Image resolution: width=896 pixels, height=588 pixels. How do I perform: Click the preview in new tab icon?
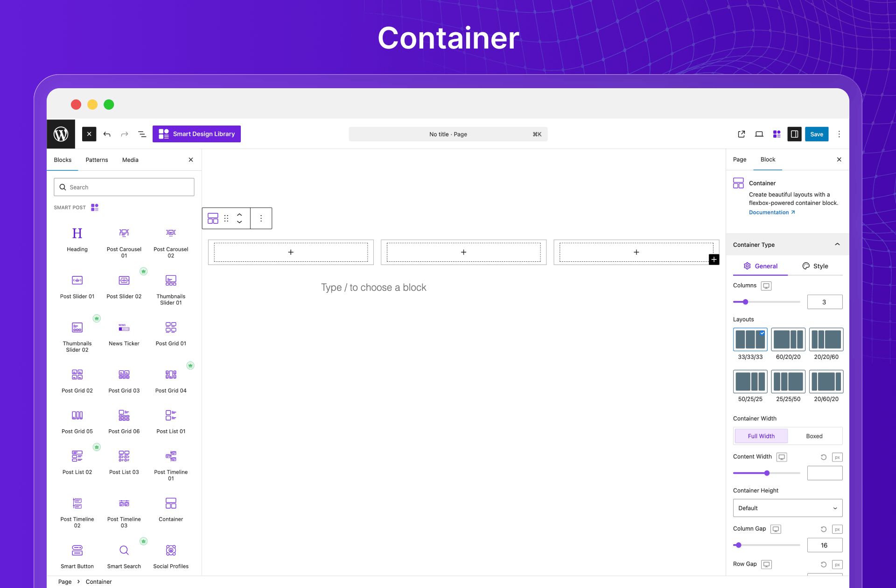click(x=741, y=134)
